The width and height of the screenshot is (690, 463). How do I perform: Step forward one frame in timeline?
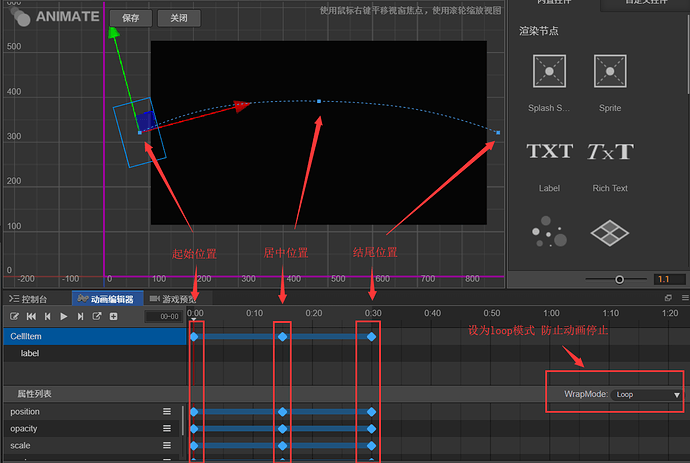pos(80,316)
